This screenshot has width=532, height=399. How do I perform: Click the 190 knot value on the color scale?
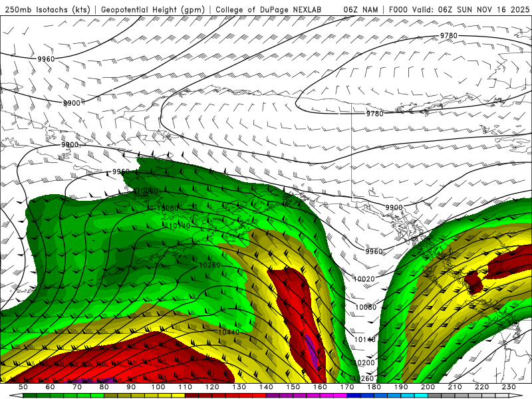pyautogui.click(x=401, y=387)
